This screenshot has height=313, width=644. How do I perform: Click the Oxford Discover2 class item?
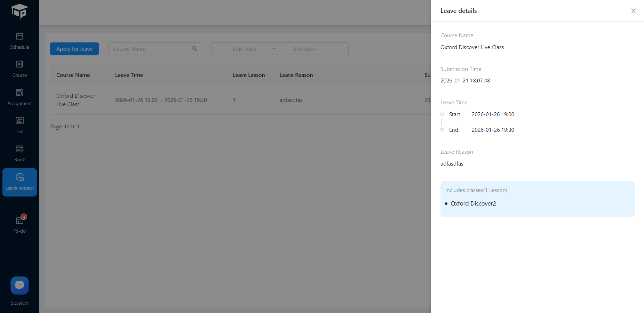(x=473, y=203)
